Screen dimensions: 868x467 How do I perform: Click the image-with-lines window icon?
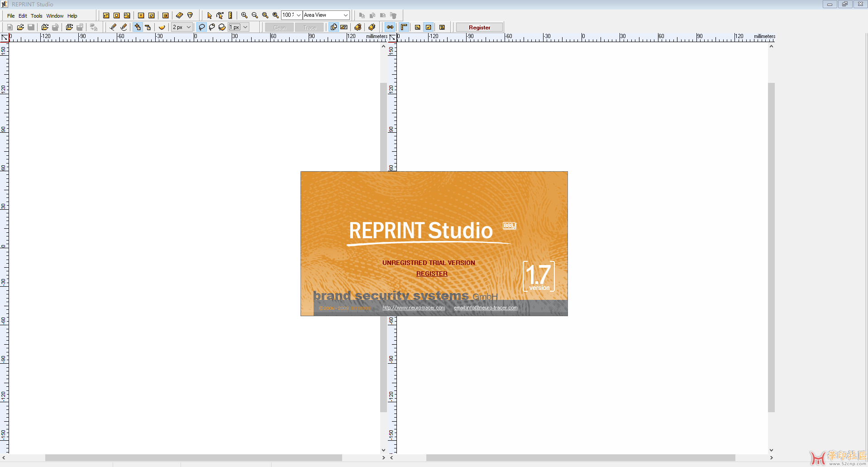(x=127, y=15)
